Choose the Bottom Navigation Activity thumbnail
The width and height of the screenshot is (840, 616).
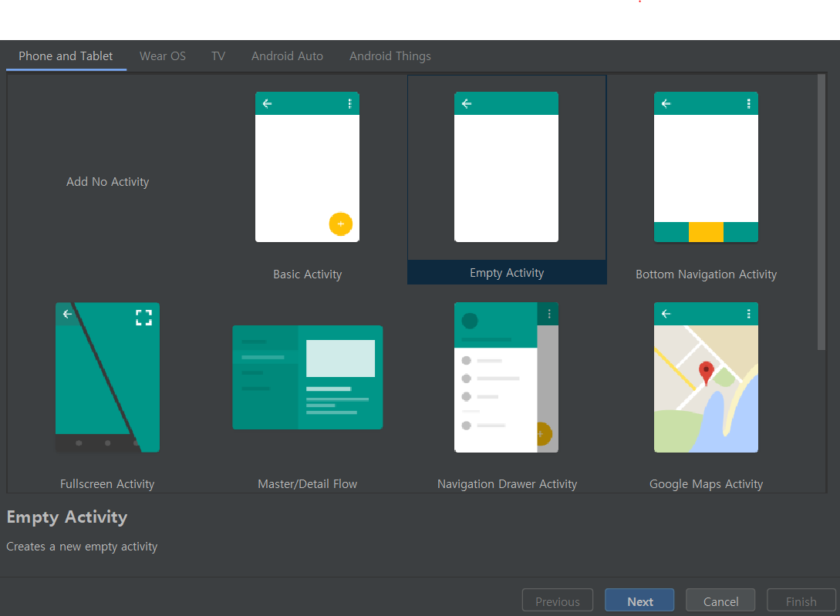(x=706, y=167)
